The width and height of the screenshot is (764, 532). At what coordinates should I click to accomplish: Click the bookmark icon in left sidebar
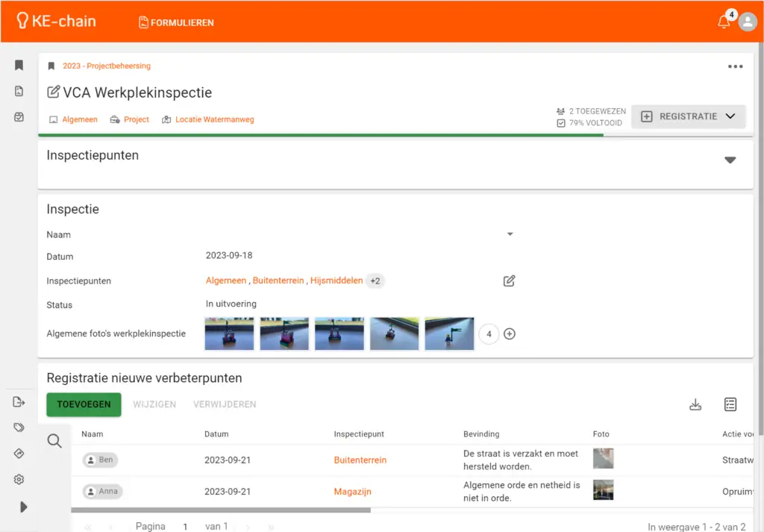(19, 66)
